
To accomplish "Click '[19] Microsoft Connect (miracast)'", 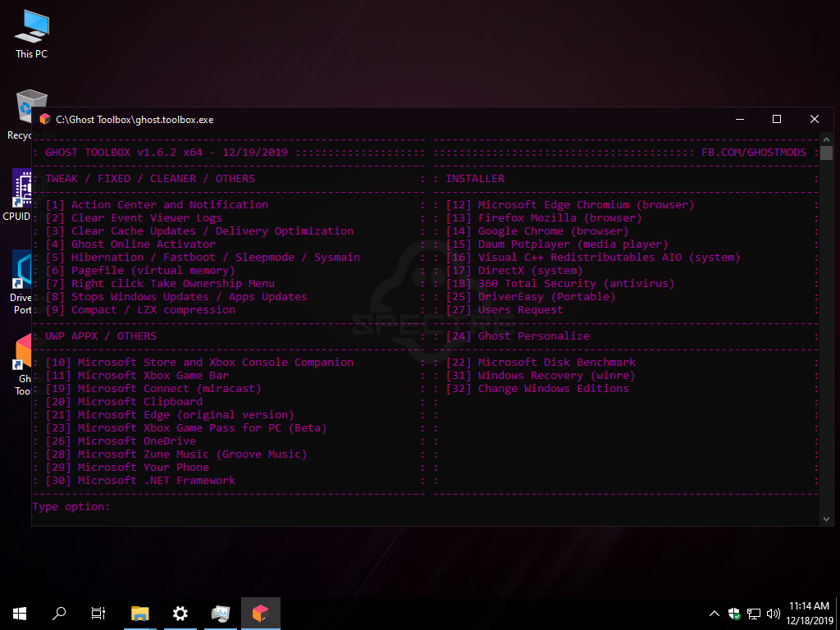I will click(x=153, y=388).
